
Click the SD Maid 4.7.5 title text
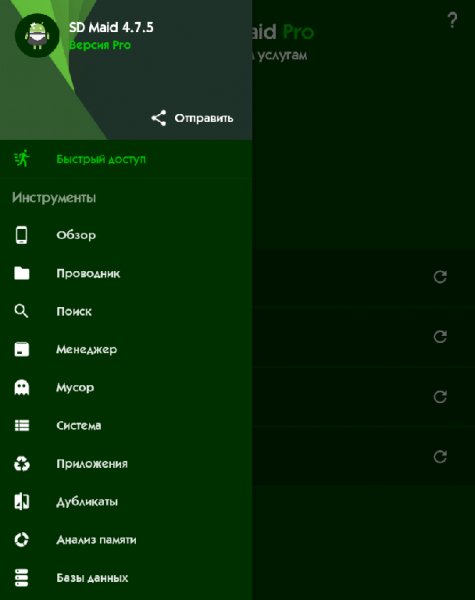coord(111,27)
